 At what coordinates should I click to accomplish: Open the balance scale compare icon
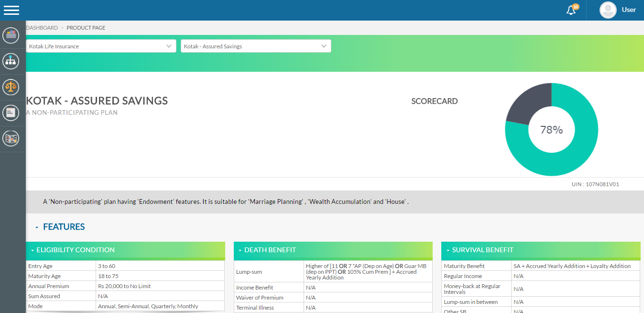tap(11, 87)
